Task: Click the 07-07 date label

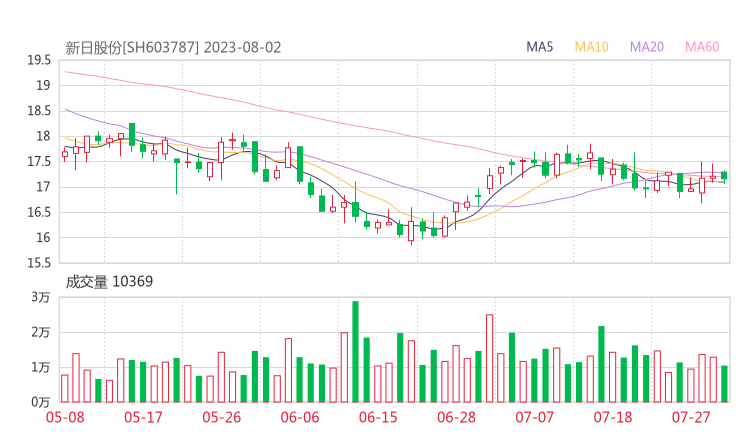Action: [x=534, y=417]
